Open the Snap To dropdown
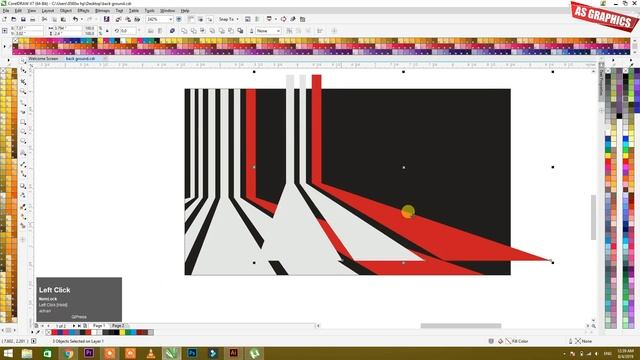The image size is (640, 360). [x=228, y=19]
